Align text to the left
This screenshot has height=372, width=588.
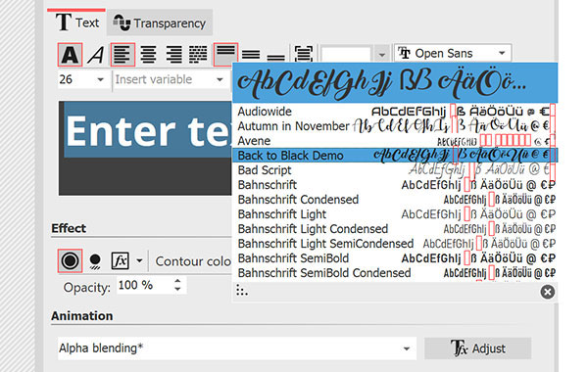click(122, 55)
